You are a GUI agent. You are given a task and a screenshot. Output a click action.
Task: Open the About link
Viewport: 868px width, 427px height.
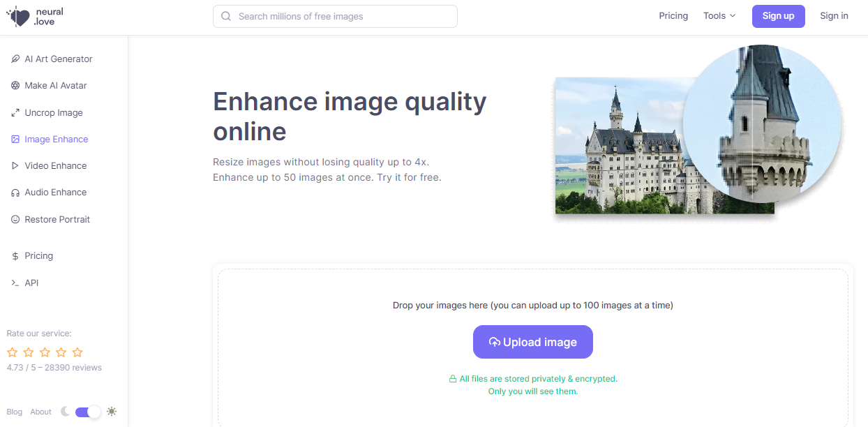41,412
